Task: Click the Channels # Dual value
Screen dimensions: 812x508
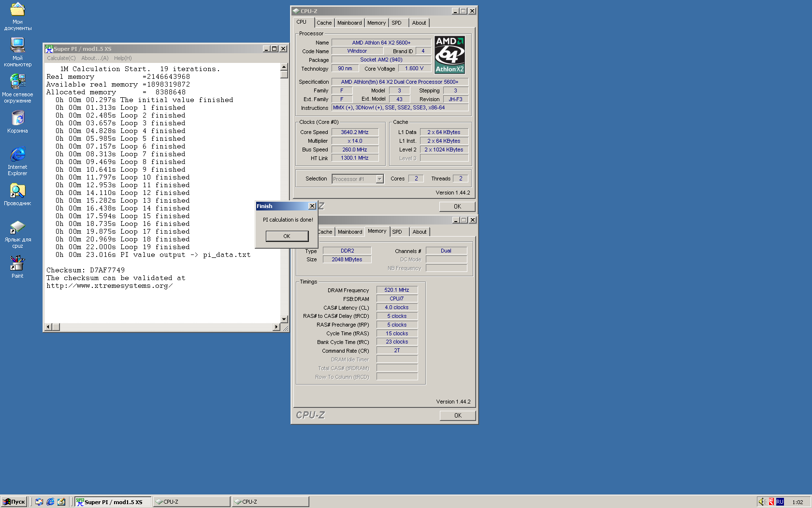Action: click(446, 251)
